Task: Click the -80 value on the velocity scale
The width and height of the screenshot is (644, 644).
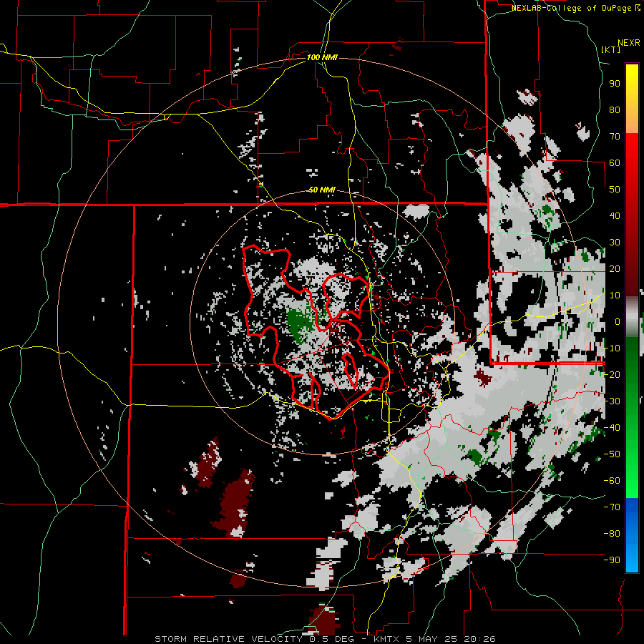Action: click(612, 534)
